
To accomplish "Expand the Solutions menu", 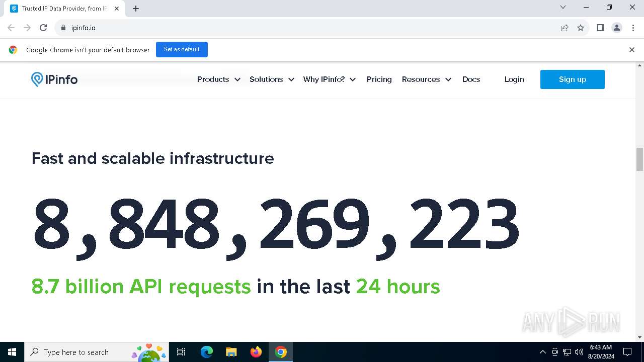I will pos(272,79).
